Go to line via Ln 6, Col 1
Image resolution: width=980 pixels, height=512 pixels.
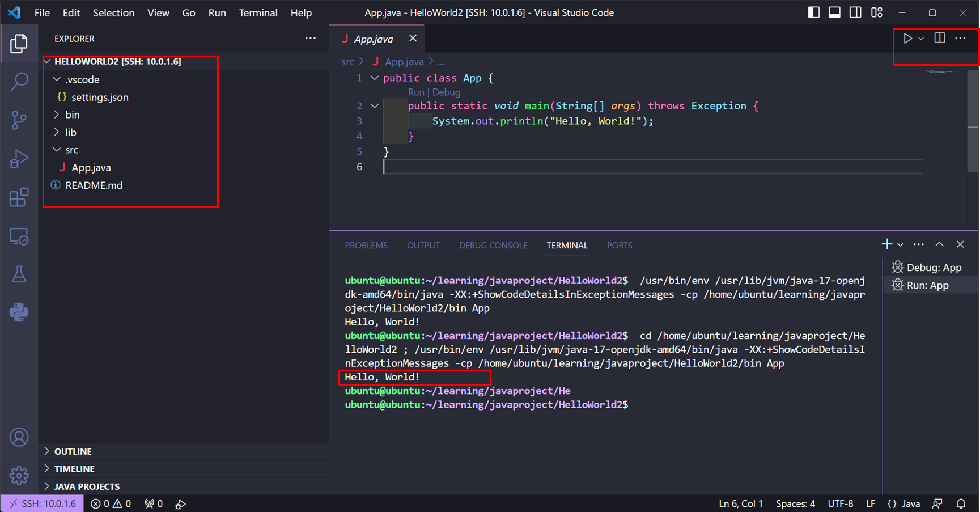pyautogui.click(x=741, y=503)
